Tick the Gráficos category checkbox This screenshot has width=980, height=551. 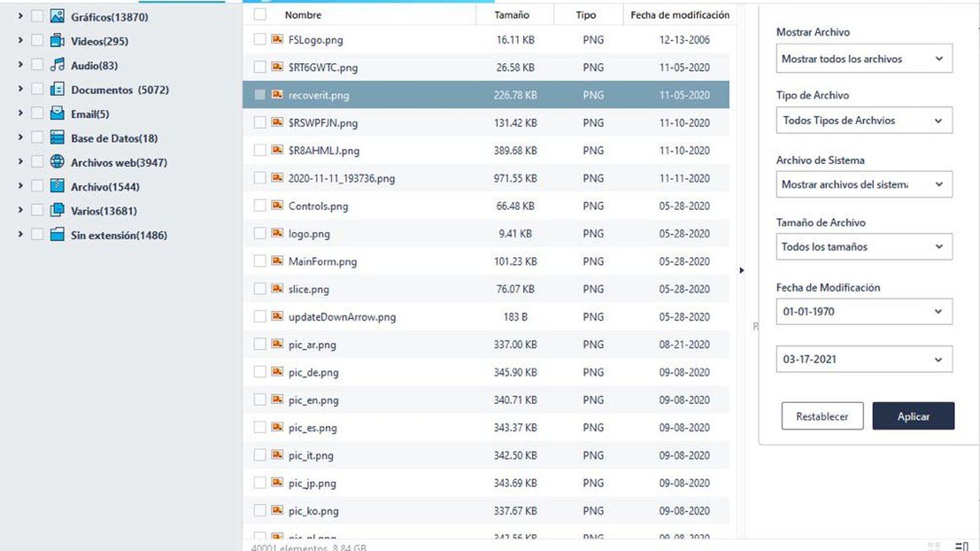point(37,17)
